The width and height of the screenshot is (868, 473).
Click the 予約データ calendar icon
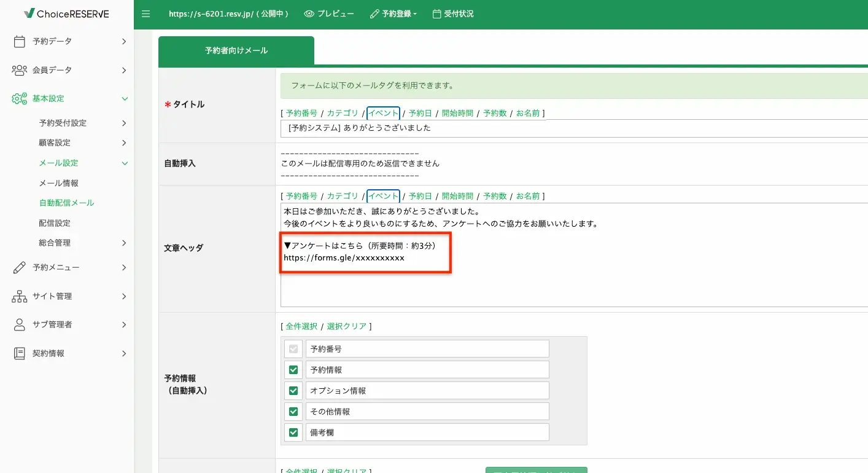click(19, 41)
